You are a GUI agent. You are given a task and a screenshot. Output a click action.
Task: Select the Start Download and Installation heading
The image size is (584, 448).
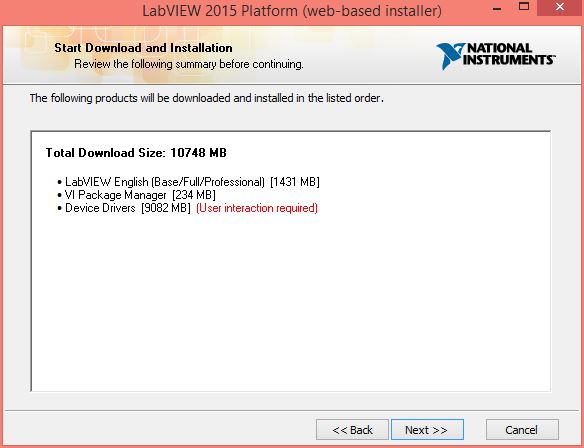tap(143, 48)
